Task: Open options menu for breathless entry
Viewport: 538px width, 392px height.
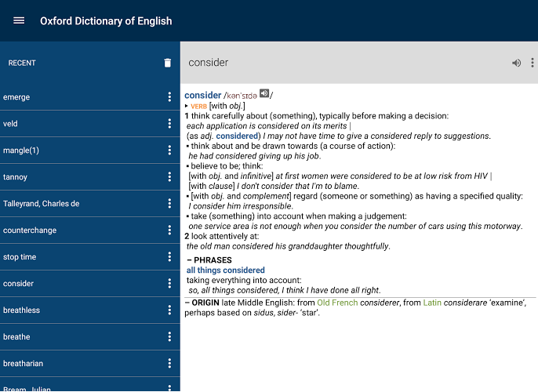Action: tap(169, 310)
